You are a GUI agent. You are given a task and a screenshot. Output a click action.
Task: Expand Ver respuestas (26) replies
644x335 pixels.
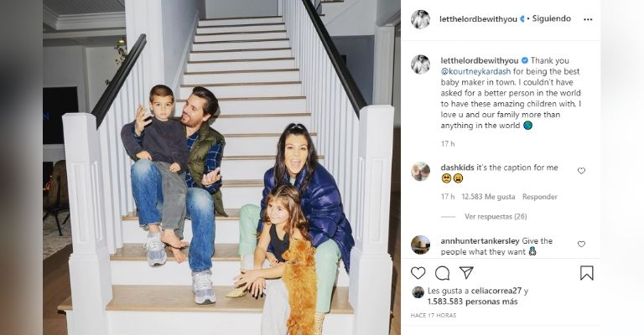coord(496,217)
